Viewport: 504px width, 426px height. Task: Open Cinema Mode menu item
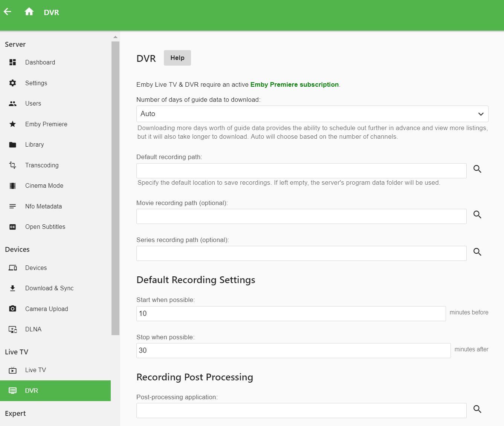(x=55, y=185)
